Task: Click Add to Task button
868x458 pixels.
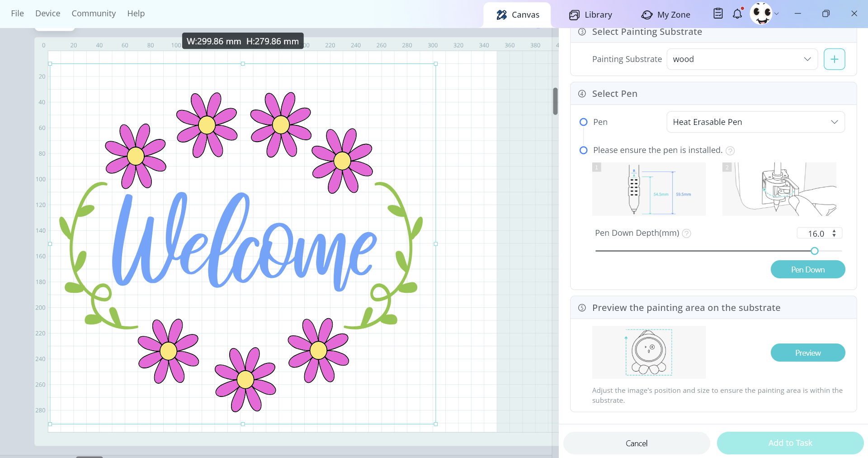Action: [x=790, y=443]
